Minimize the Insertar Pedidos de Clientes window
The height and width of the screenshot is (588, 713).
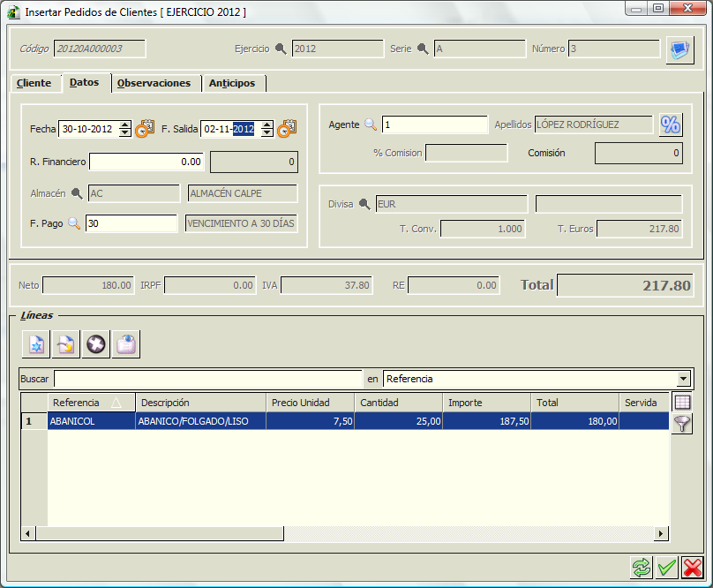click(x=636, y=9)
